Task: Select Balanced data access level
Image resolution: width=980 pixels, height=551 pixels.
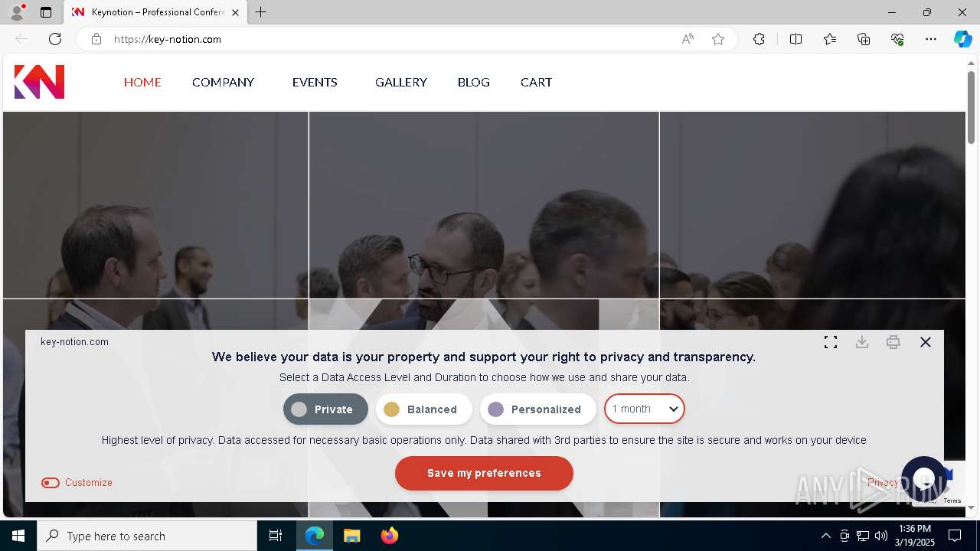Action: (x=423, y=409)
